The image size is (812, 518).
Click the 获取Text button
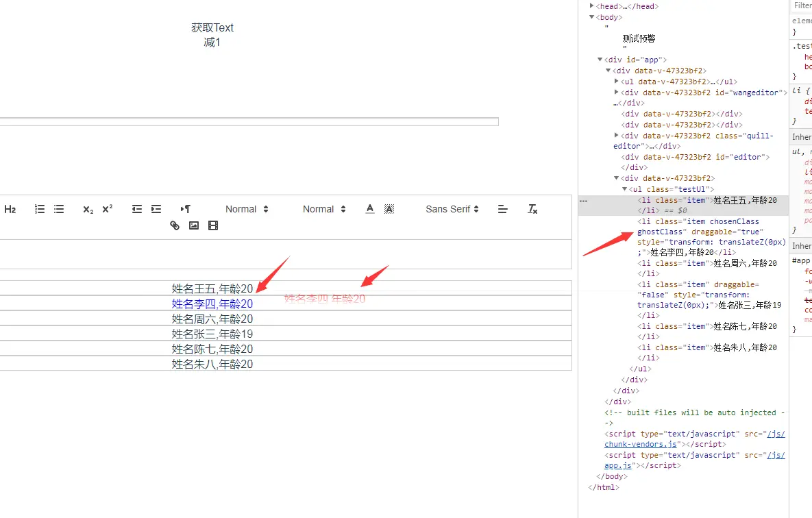click(x=212, y=28)
